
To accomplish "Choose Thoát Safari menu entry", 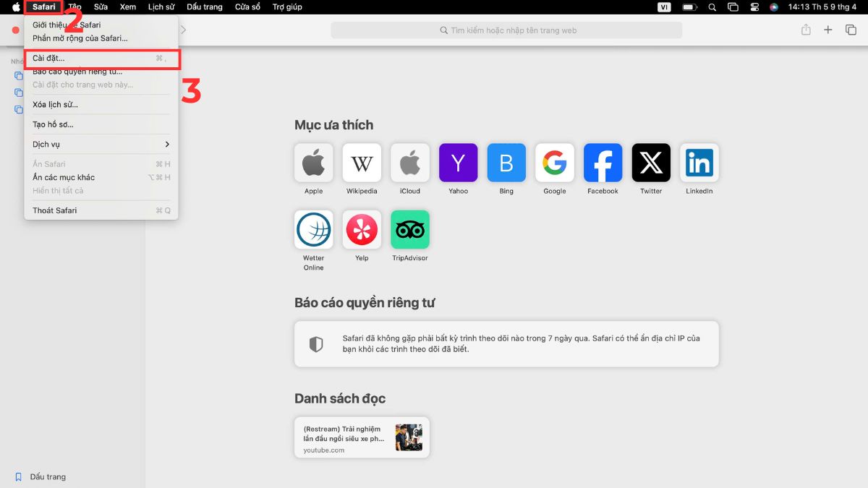I will point(54,210).
